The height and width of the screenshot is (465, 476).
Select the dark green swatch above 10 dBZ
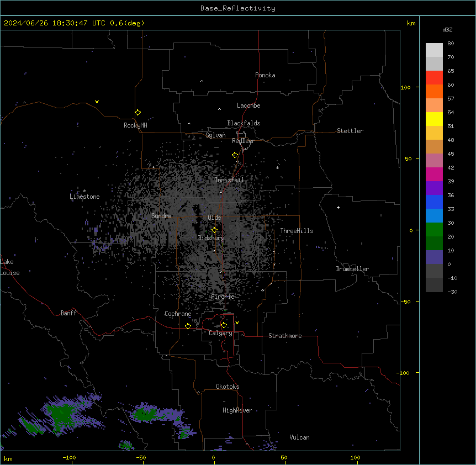[434, 243]
